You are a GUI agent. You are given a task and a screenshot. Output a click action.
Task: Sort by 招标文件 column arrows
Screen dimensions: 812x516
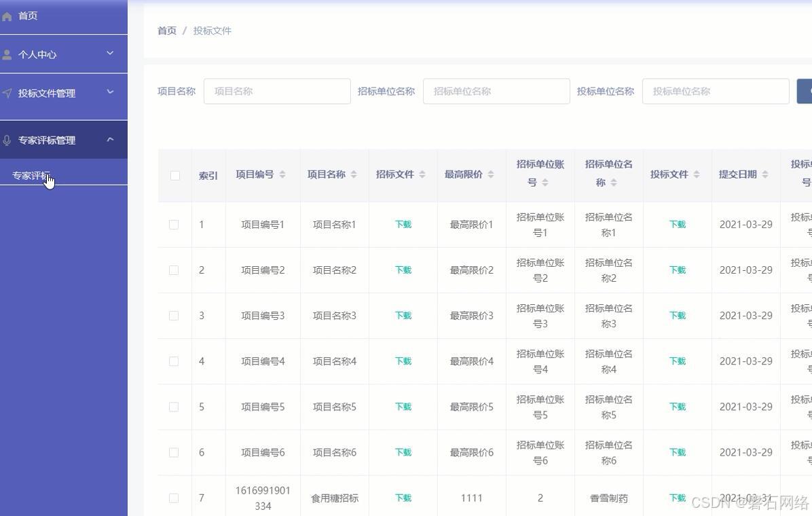[422, 174]
